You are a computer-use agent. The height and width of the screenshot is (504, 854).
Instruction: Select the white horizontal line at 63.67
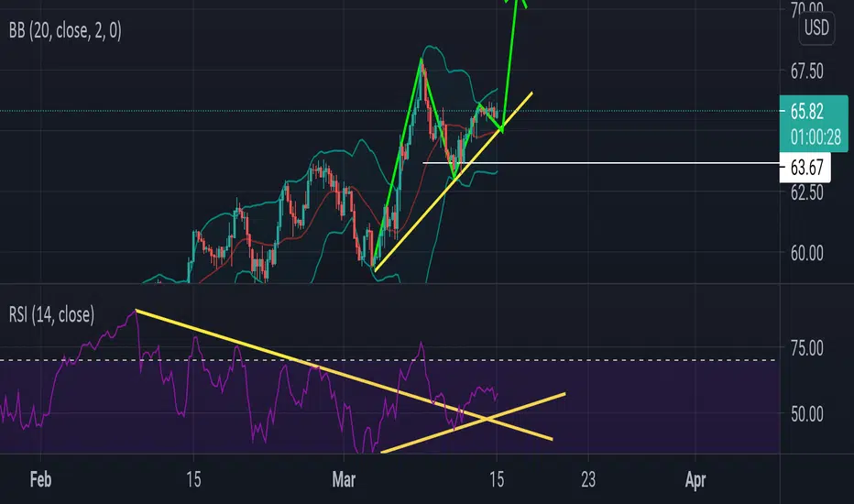coord(601,163)
